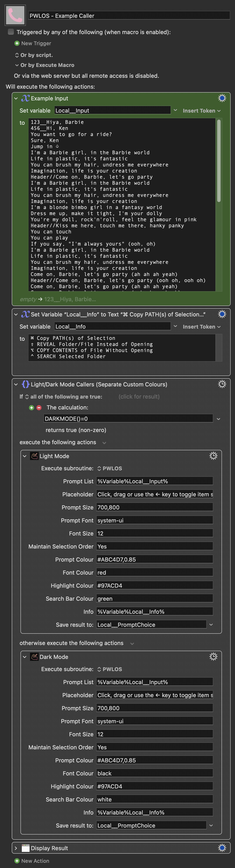Click inside the Barbie lyrics text area
This screenshot has width=235, height=868.
(x=122, y=204)
